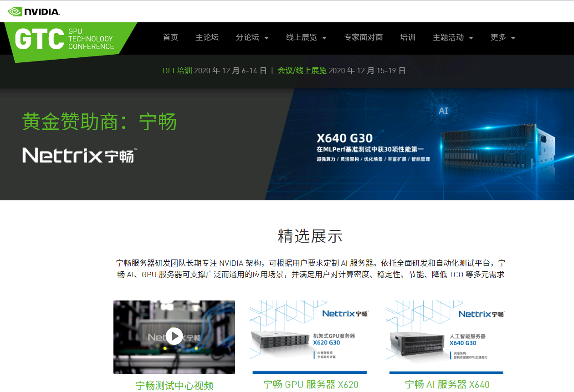
Task: Click the date text 2020 年 12 月 6-14 日
Action: [231, 71]
